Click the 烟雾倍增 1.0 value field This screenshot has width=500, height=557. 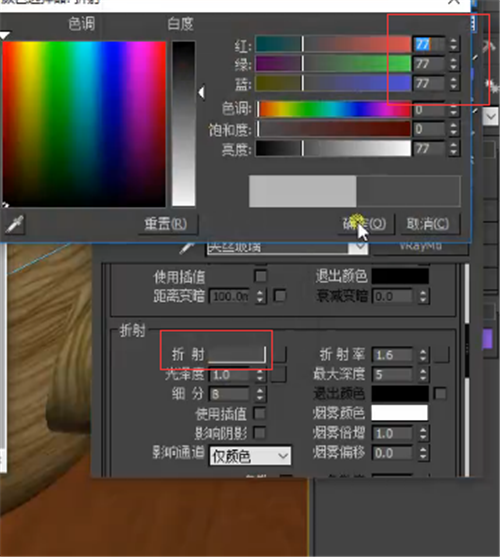point(392,433)
